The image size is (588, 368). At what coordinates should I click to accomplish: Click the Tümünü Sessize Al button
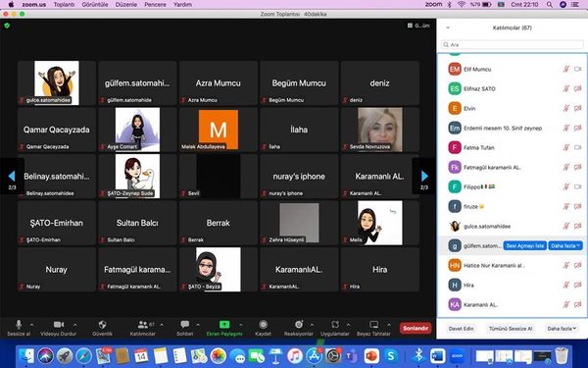[511, 329]
